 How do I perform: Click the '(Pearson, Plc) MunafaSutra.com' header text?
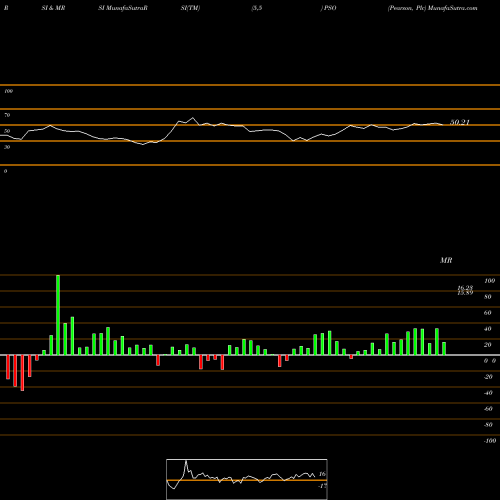432,8
